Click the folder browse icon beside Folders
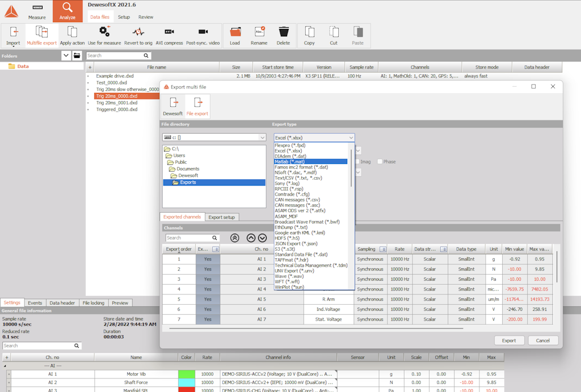 tap(77, 56)
